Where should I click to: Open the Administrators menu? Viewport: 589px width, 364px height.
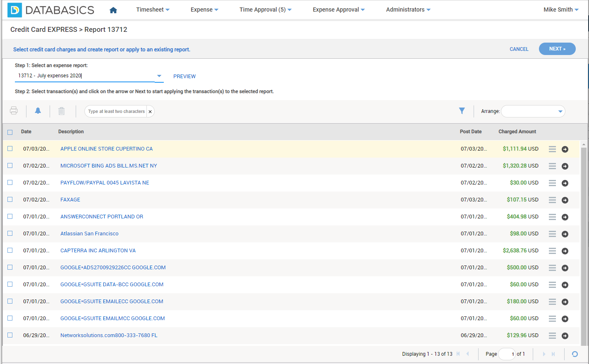click(408, 10)
